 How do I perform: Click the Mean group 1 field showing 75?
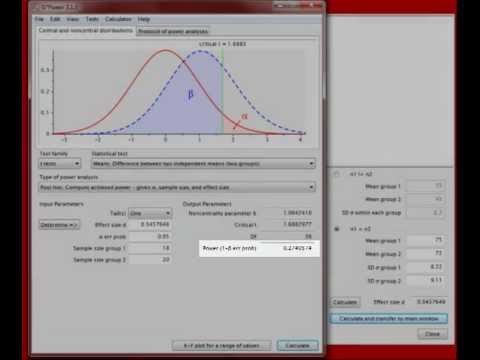point(426,240)
